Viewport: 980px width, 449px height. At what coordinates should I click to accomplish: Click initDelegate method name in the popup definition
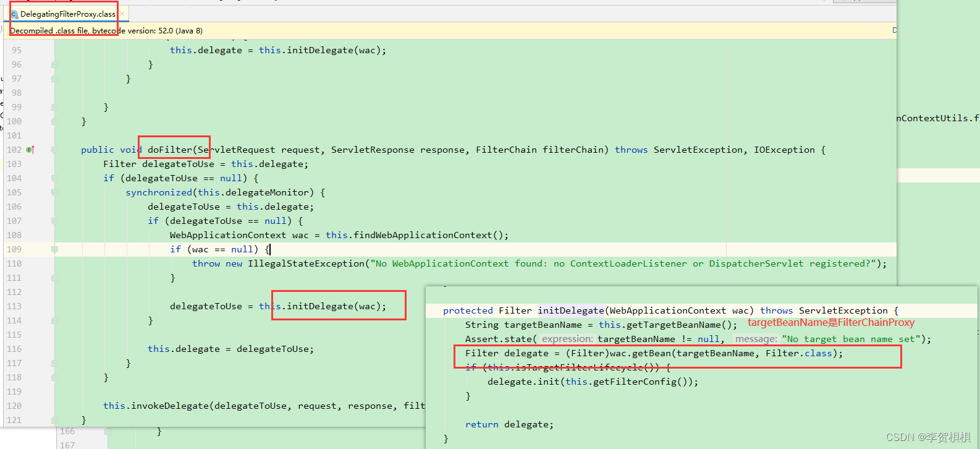coord(571,310)
